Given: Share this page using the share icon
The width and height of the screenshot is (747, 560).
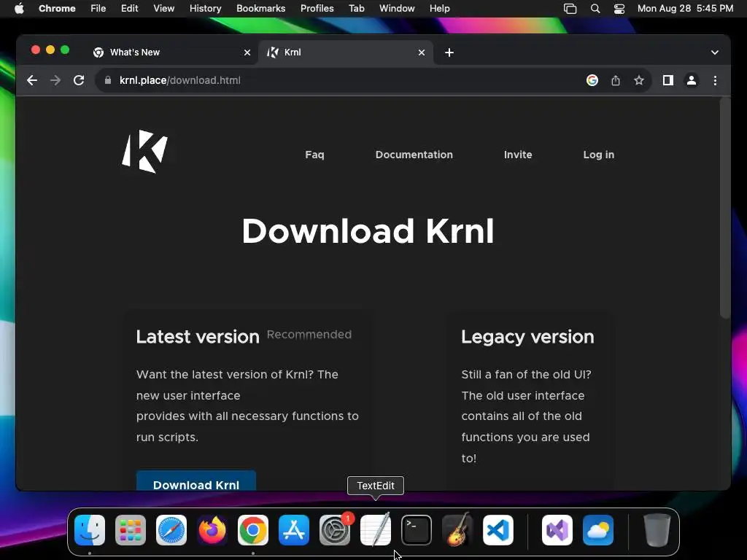Looking at the screenshot, I should 616,80.
